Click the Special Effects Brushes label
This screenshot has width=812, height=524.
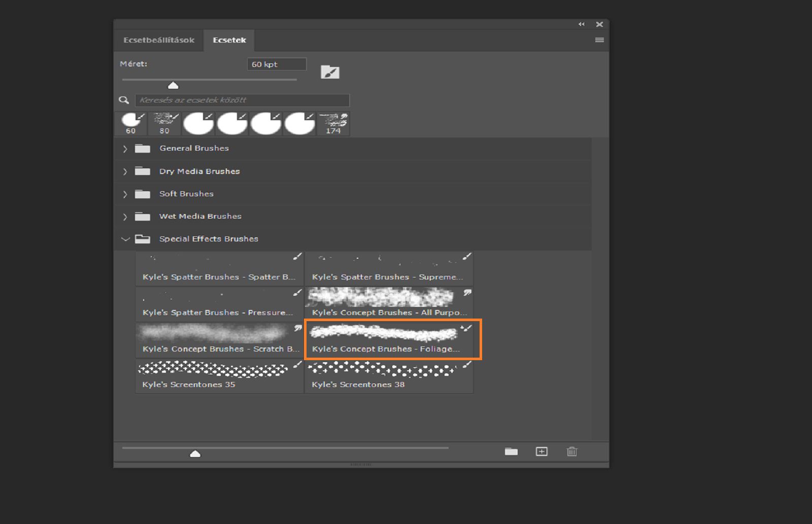click(x=209, y=239)
